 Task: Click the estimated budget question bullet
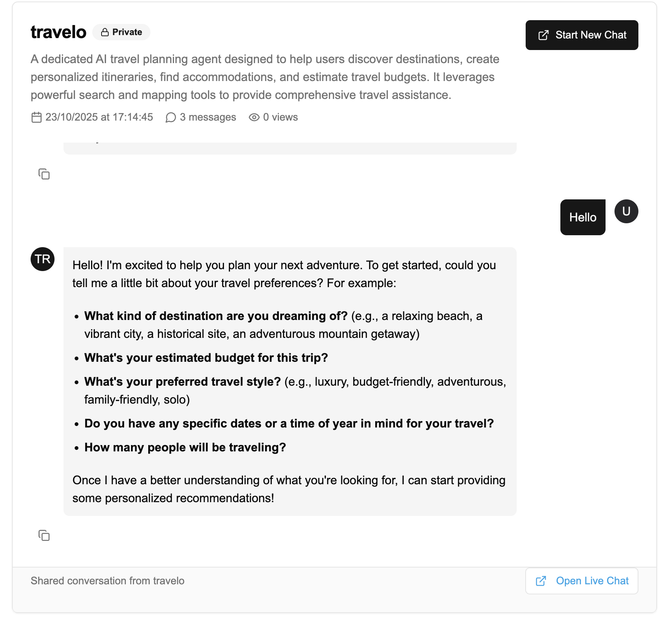(x=206, y=358)
